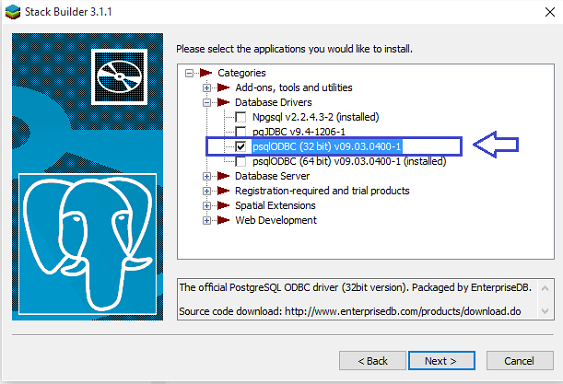Go to the previous step with the Back button
563x384 pixels.
pos(372,361)
